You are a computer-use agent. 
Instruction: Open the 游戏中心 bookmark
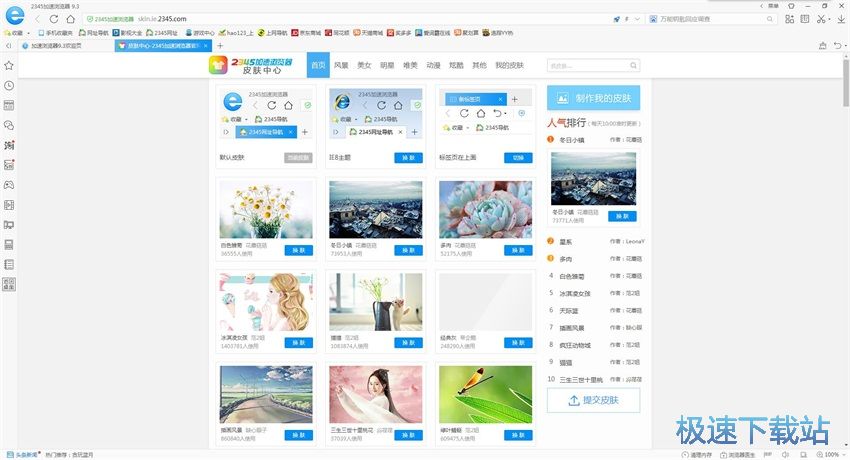(199, 33)
